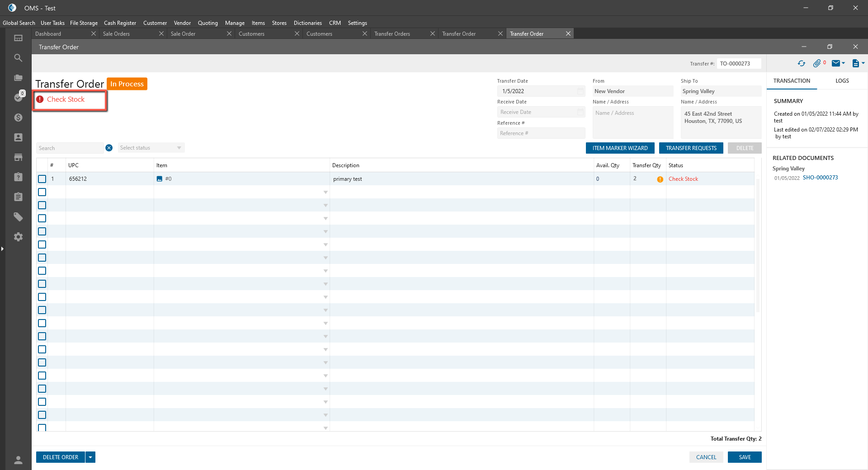Tick the checkbox in the second table row
This screenshot has height=470, width=868.
(42, 192)
